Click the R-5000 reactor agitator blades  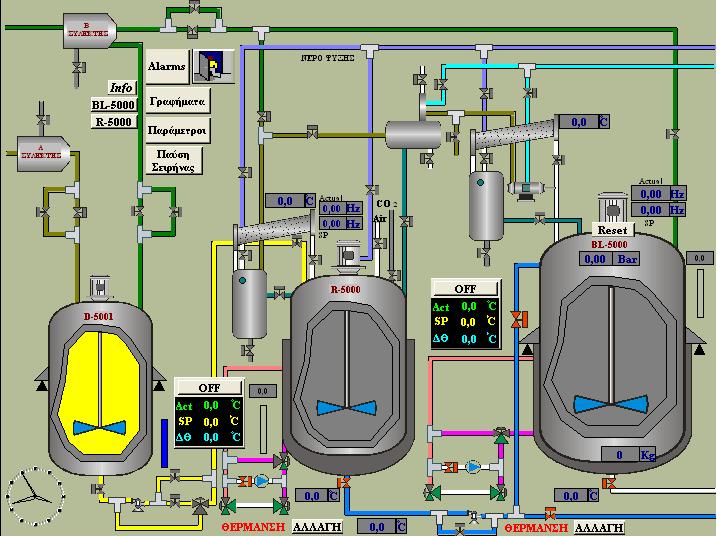pyautogui.click(x=346, y=407)
